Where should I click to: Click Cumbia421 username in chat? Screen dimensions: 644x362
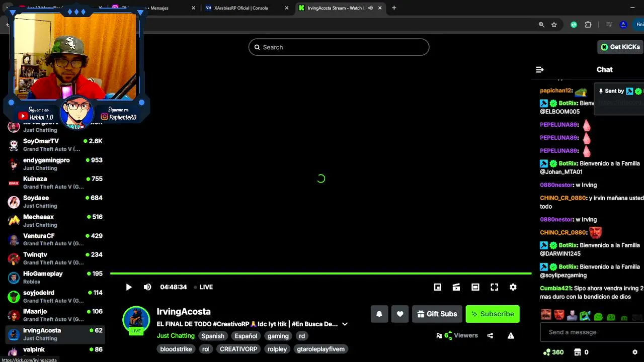555,289
